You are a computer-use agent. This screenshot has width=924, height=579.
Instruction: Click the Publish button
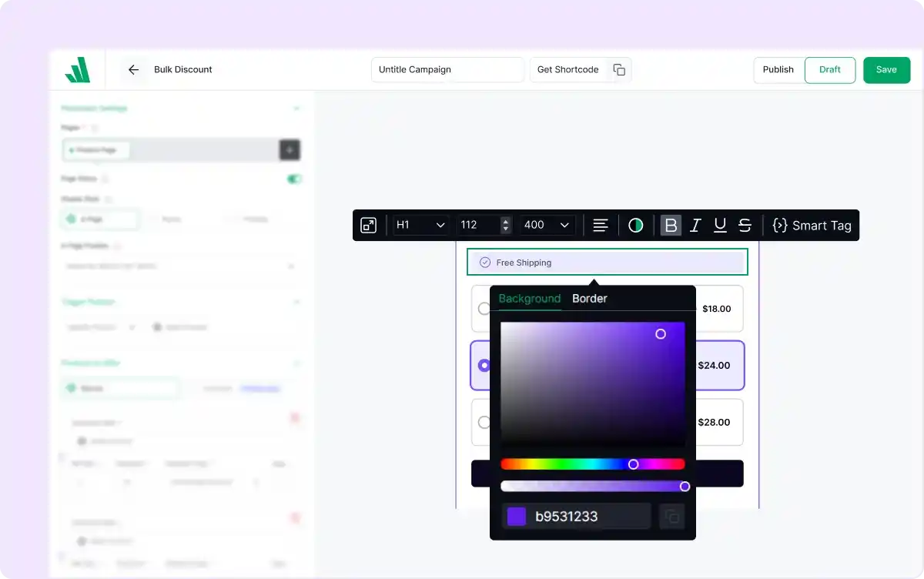(778, 69)
